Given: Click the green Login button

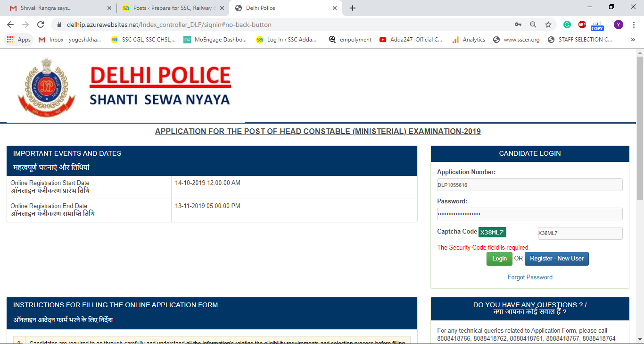Looking at the screenshot, I should (499, 259).
